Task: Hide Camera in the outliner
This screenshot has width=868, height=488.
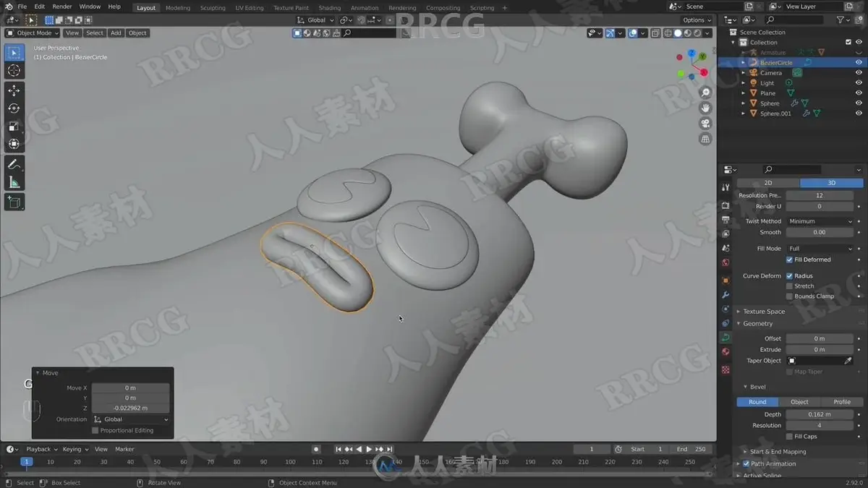Action: pyautogui.click(x=859, y=73)
